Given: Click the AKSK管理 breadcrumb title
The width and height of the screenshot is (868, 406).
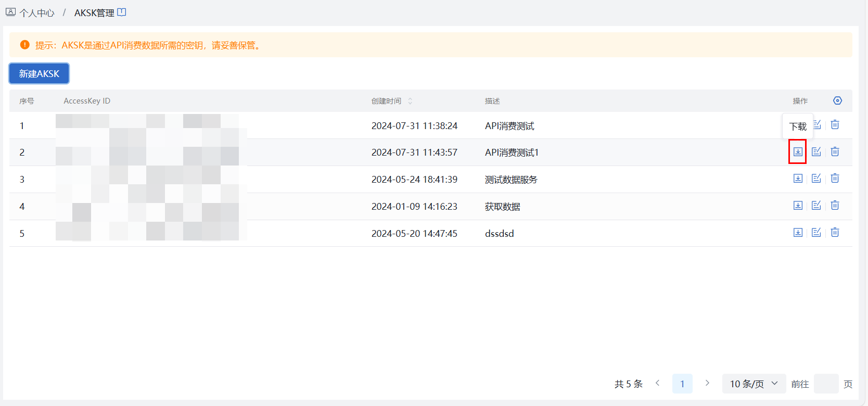Looking at the screenshot, I should click(94, 12).
